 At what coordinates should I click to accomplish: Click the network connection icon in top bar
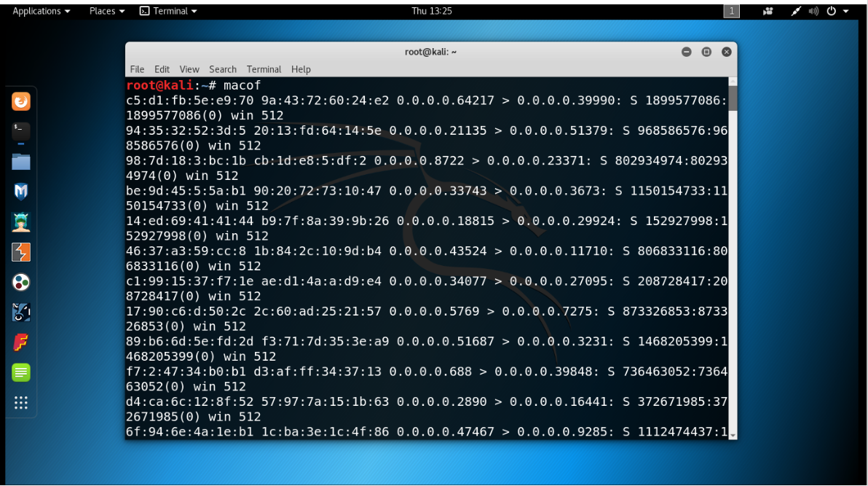(x=795, y=11)
